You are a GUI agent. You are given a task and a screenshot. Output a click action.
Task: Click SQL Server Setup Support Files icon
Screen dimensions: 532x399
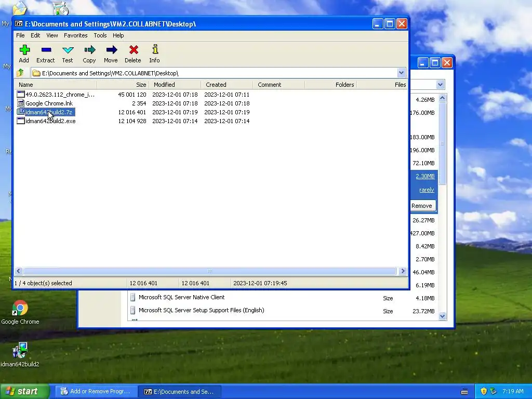coord(133,310)
